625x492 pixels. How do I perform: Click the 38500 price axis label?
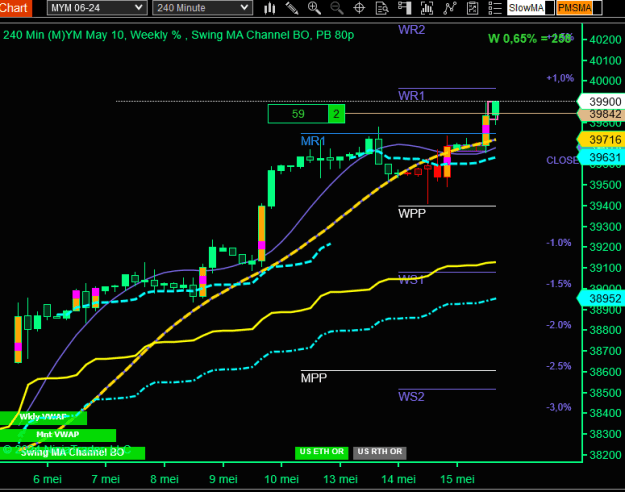[605, 393]
